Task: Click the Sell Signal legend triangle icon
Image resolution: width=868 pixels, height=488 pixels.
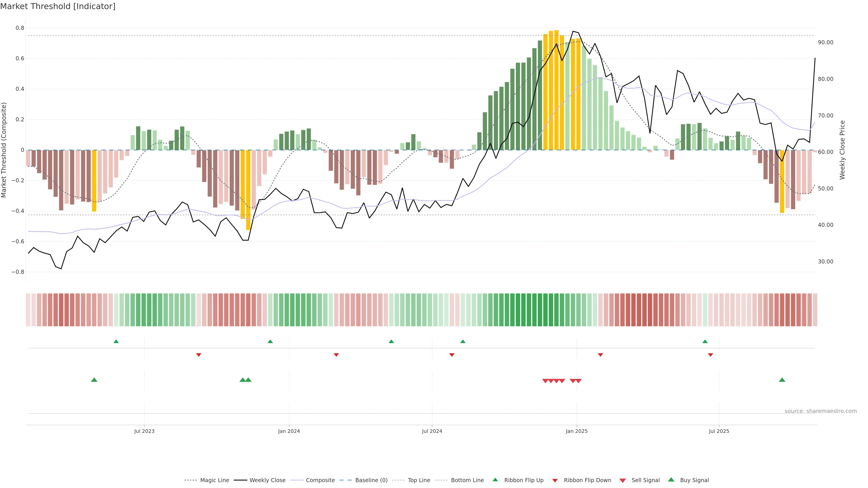Action: [622, 481]
